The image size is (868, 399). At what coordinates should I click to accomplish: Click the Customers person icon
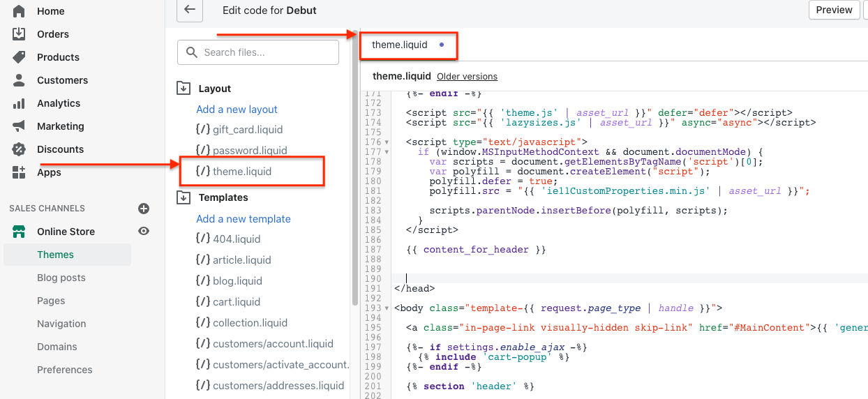[19, 80]
